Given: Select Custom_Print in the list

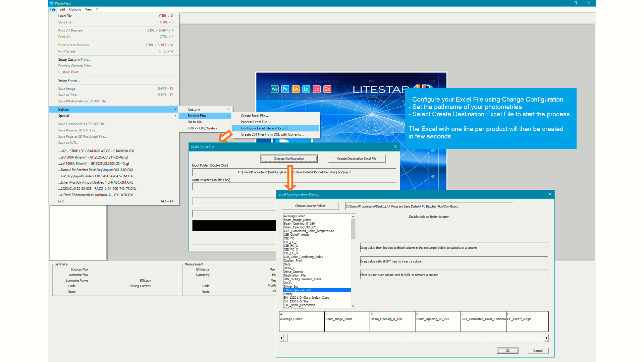Looking at the screenshot, I should click(x=317, y=261).
